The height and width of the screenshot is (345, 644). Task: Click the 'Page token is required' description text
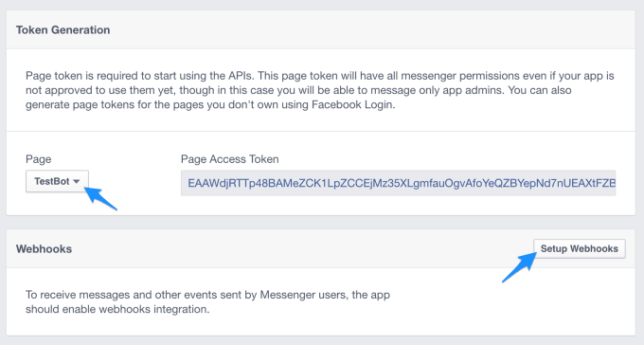pos(319,90)
